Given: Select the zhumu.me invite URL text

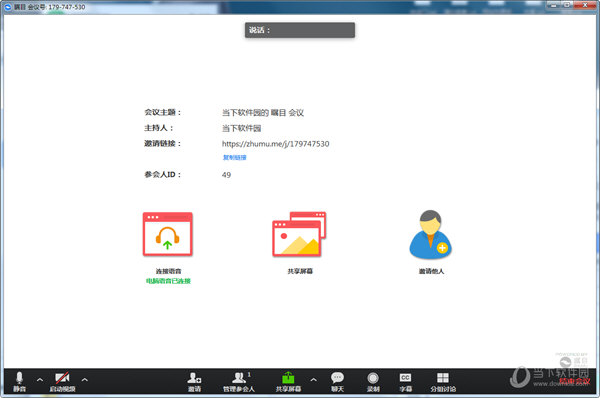Looking at the screenshot, I should pyautogui.click(x=276, y=144).
